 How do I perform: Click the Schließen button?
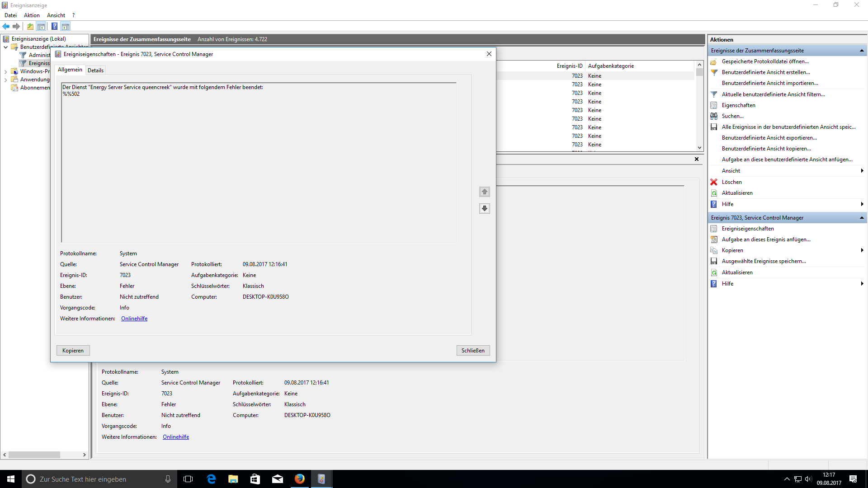click(x=473, y=351)
